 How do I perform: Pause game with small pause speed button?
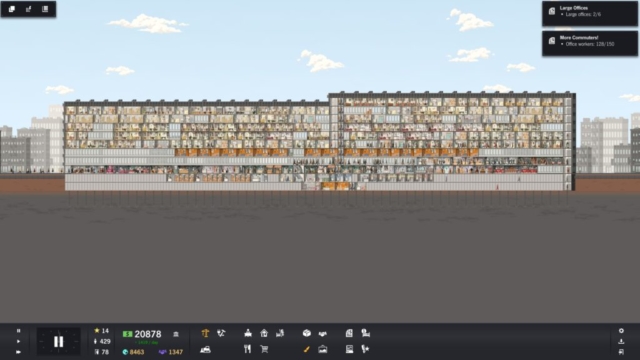coord(18,331)
